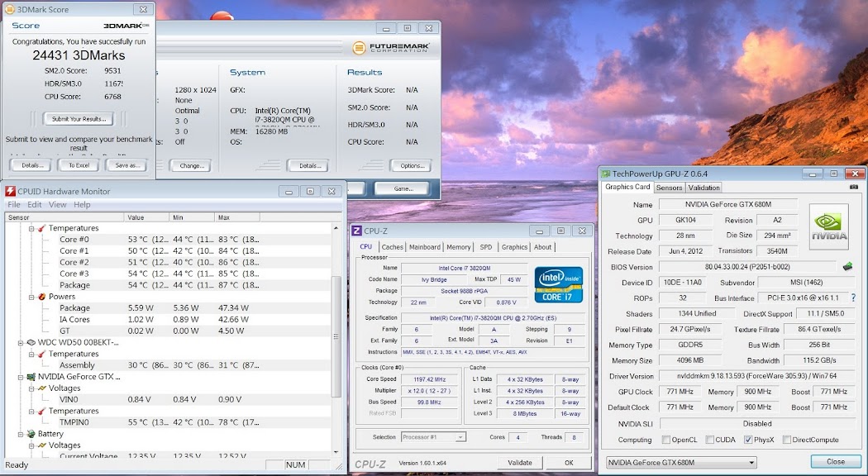Click the 3DMark Score title icon
The image size is (868, 476).
click(9, 9)
